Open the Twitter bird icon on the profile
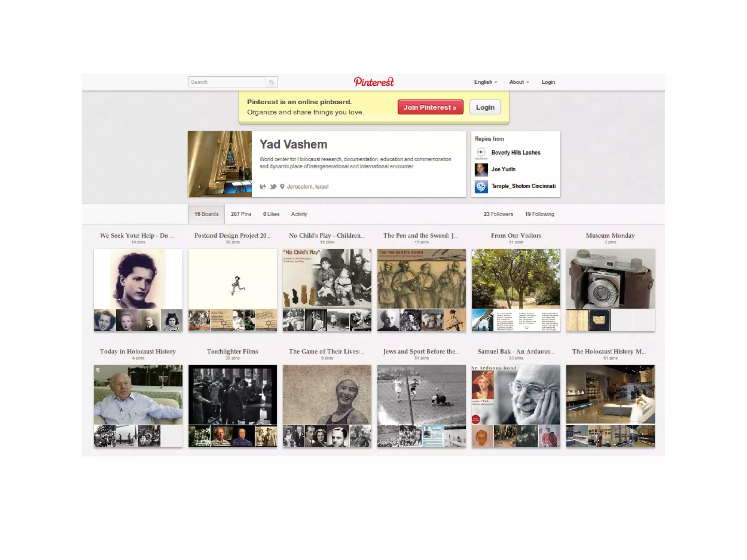The width and height of the screenshot is (747, 560). (x=273, y=187)
